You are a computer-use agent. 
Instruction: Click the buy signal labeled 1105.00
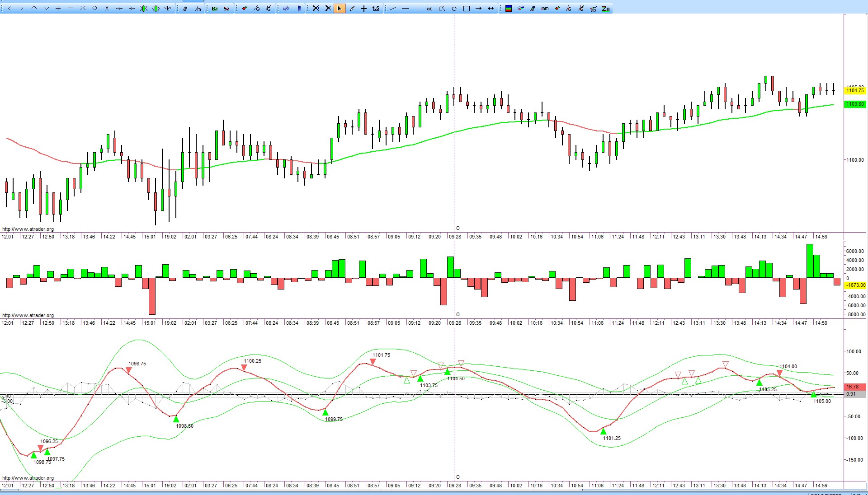click(813, 395)
